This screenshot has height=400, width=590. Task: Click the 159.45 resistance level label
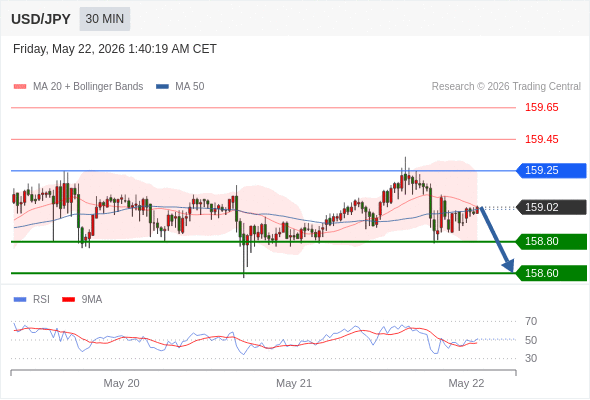pyautogui.click(x=541, y=139)
